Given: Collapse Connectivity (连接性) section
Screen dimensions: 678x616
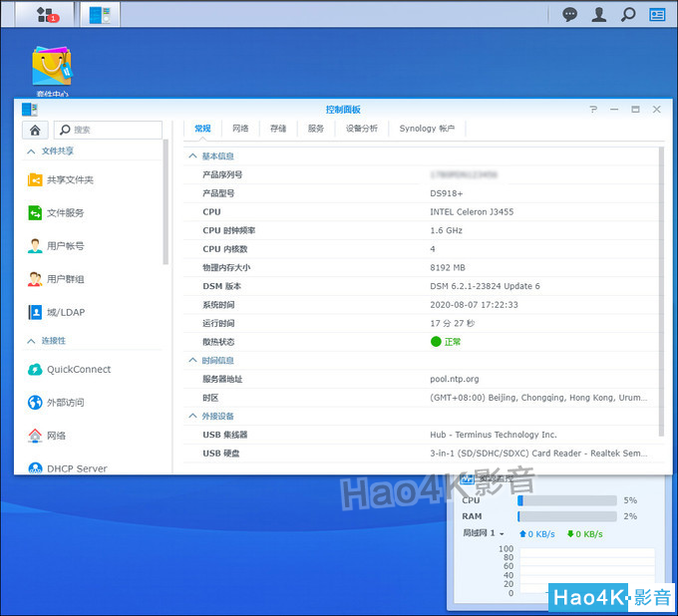Looking at the screenshot, I should click(31, 341).
